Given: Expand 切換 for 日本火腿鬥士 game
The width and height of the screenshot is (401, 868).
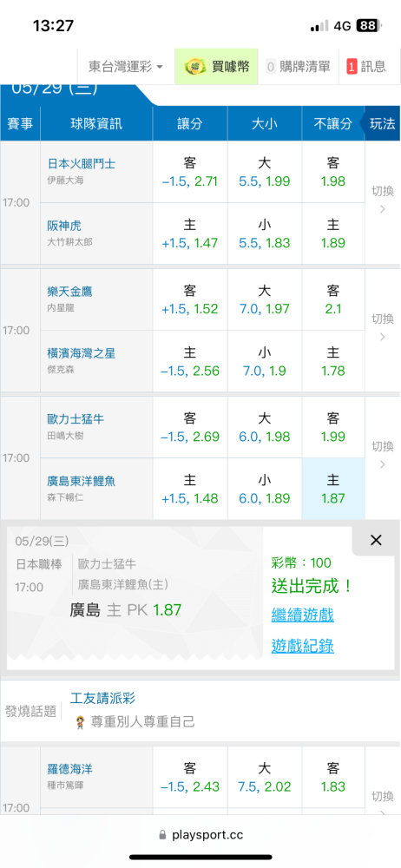Looking at the screenshot, I should (382, 200).
